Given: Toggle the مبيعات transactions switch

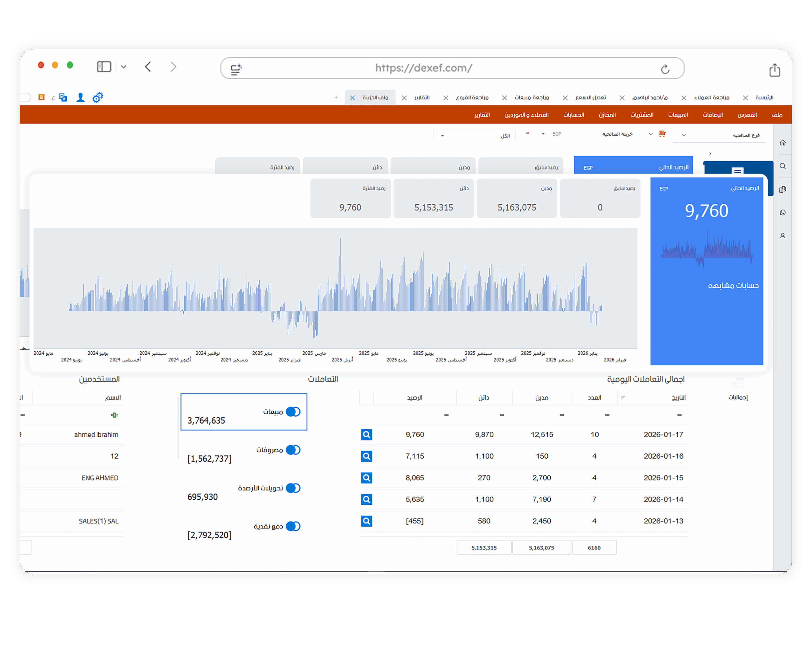Looking at the screenshot, I should click(x=293, y=412).
